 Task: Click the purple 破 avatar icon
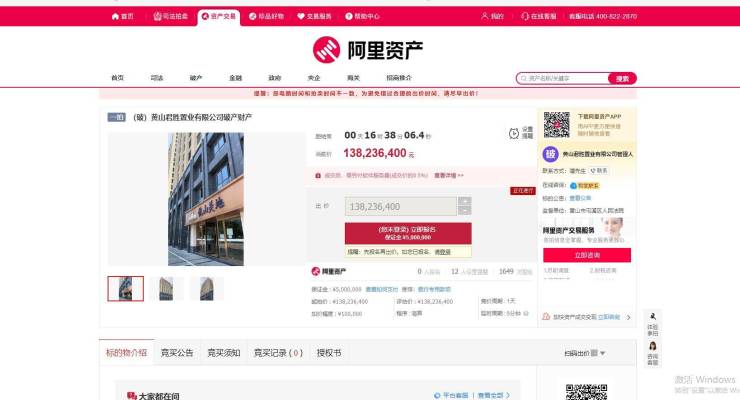coord(550,154)
